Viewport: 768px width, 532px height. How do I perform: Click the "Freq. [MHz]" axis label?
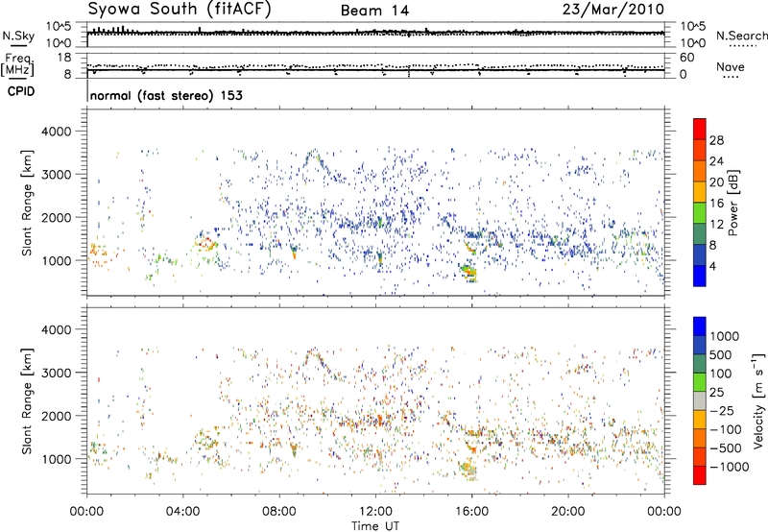coord(17,64)
